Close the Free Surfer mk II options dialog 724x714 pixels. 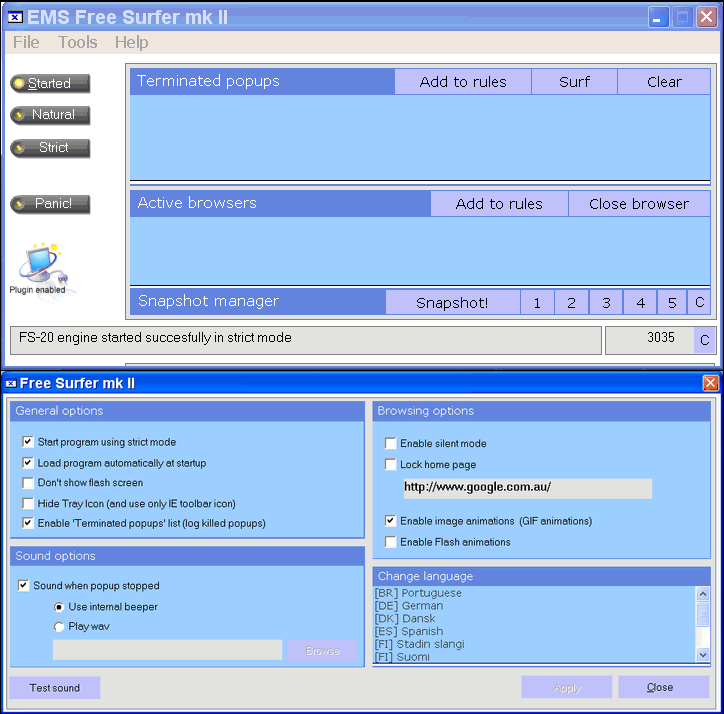coord(710,383)
